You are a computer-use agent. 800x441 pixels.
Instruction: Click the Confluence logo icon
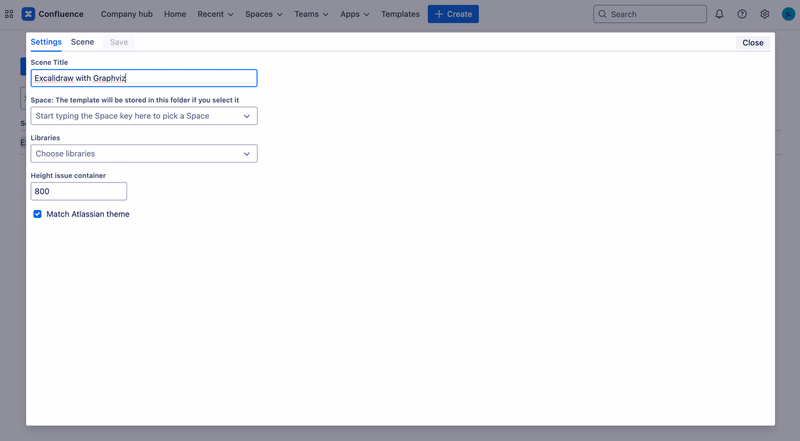tap(28, 14)
